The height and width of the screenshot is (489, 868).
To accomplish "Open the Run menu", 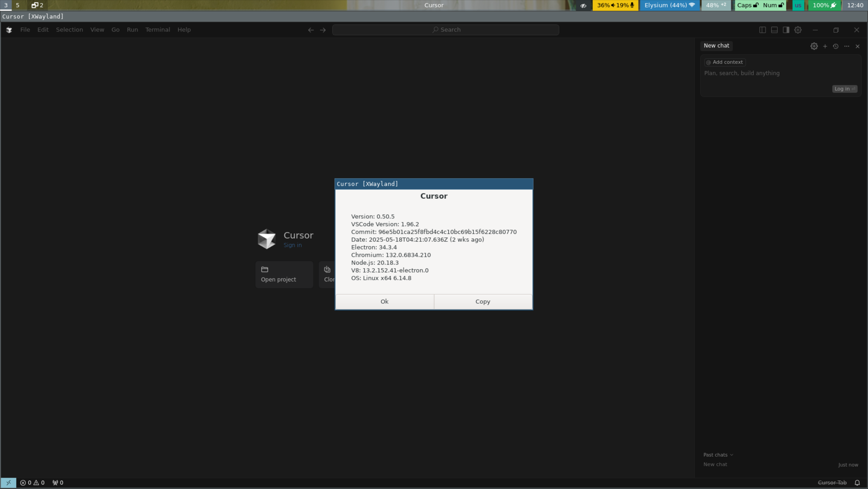I will click(132, 30).
